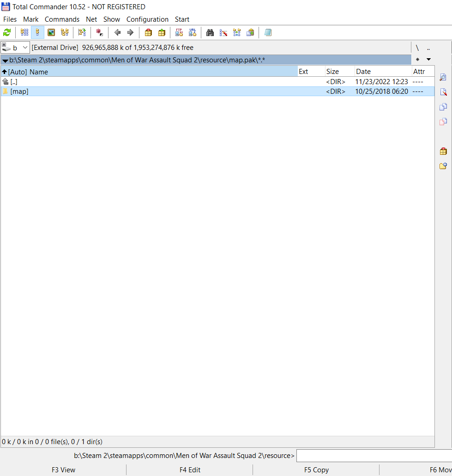Click the command line input field

point(374,456)
